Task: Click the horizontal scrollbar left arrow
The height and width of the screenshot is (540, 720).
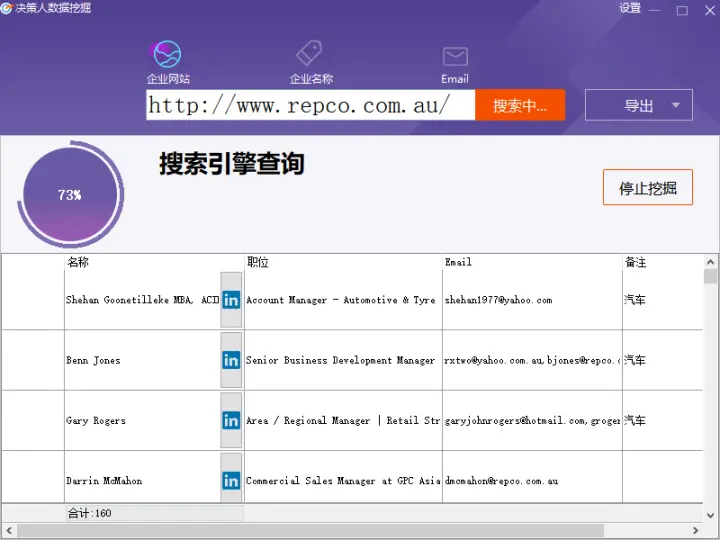Action: click(x=8, y=530)
